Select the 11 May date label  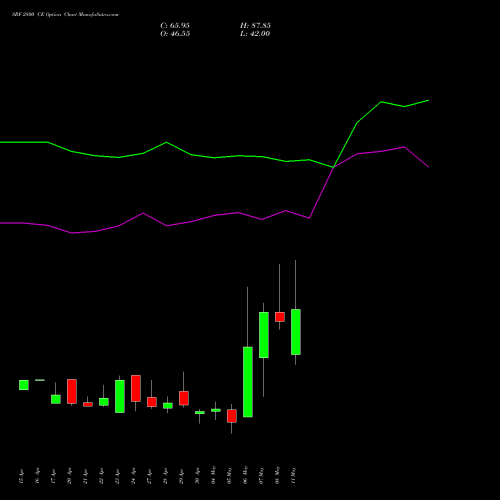(293, 475)
